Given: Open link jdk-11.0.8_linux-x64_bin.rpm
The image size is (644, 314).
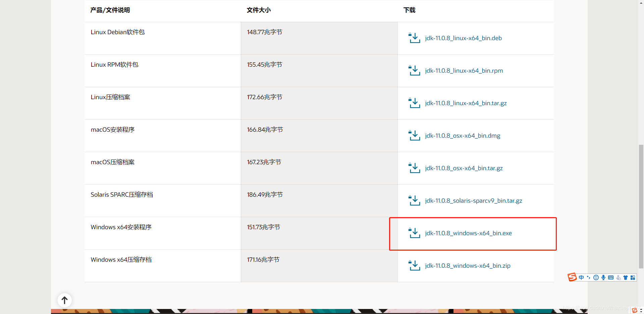Looking at the screenshot, I should 464,71.
